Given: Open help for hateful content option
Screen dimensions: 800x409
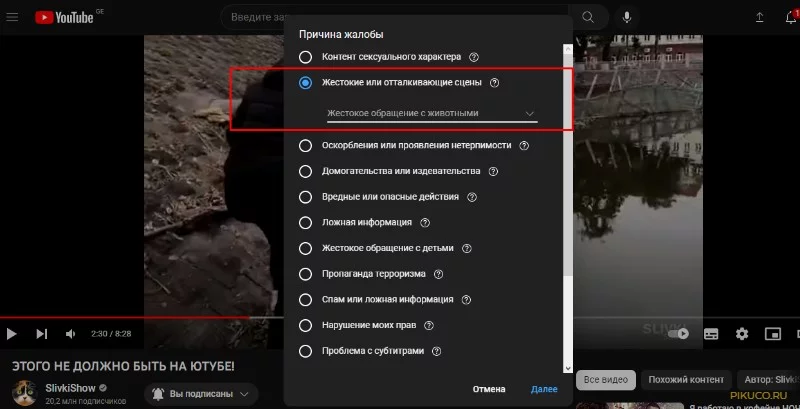Looking at the screenshot, I should click(524, 145).
